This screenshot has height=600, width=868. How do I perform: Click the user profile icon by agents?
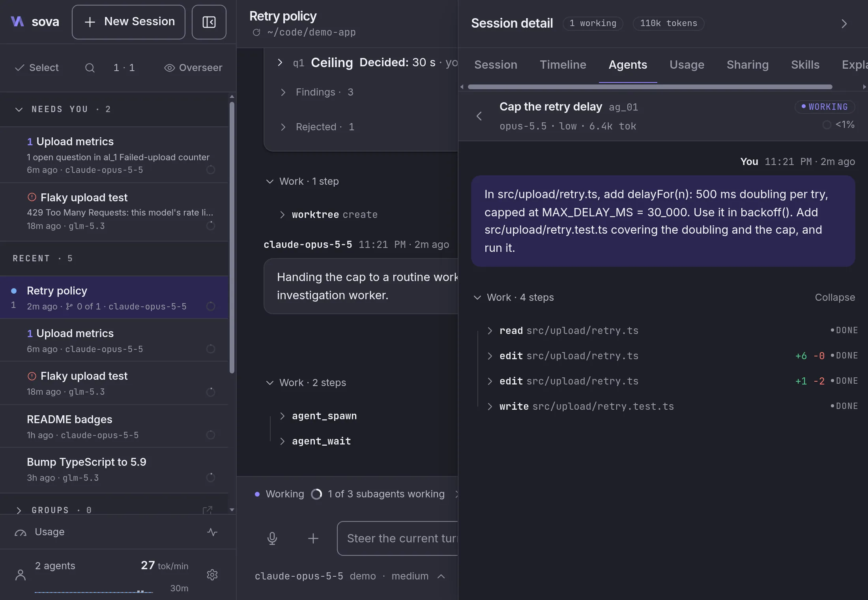pos(21,575)
